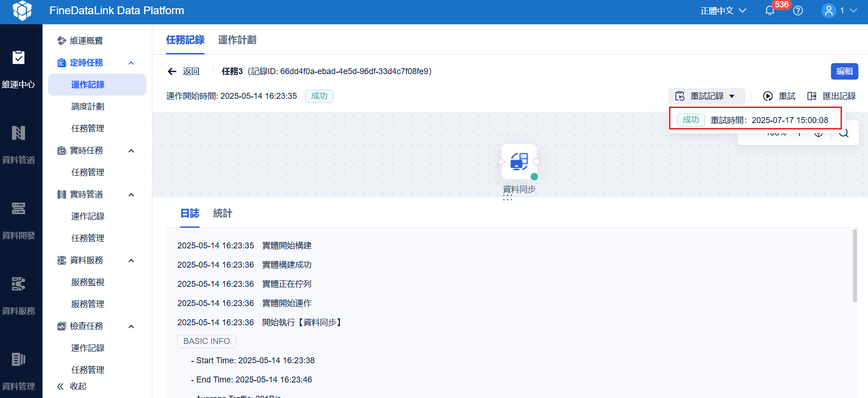The image size is (868, 398).
Task: Click the FineDataLink logo icon
Action: (x=22, y=11)
